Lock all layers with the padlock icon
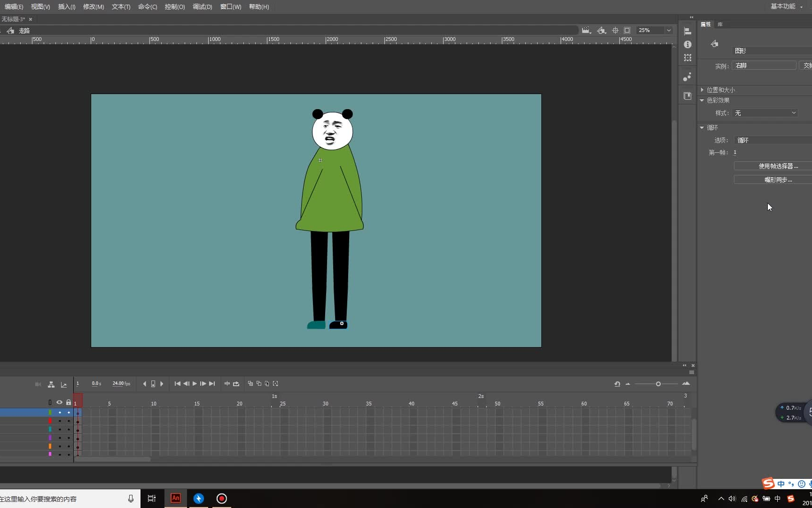This screenshot has height=508, width=812. (69, 402)
